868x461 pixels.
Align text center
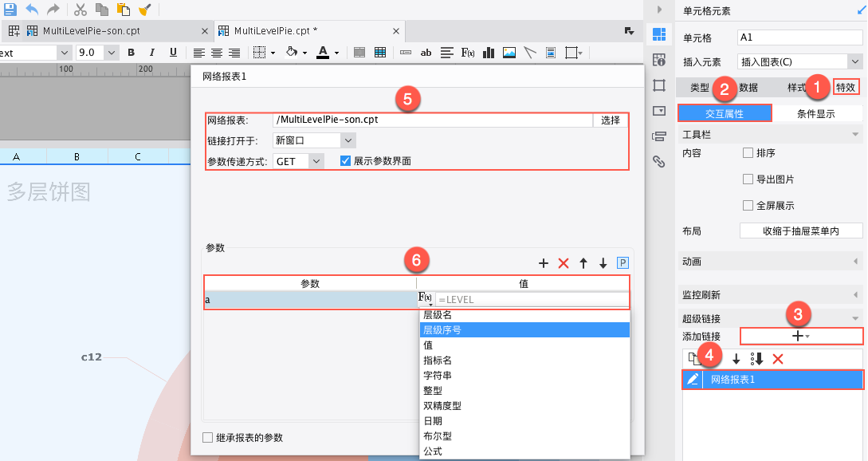[x=217, y=53]
